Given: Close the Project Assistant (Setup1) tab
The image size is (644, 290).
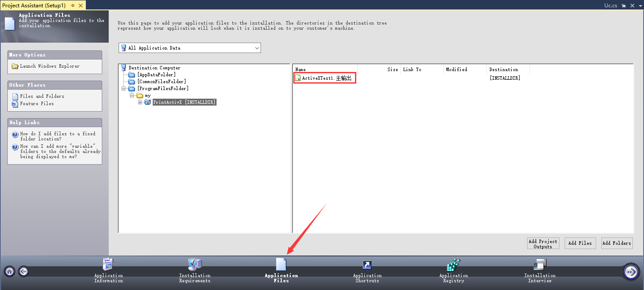Looking at the screenshot, I should pyautogui.click(x=81, y=5).
